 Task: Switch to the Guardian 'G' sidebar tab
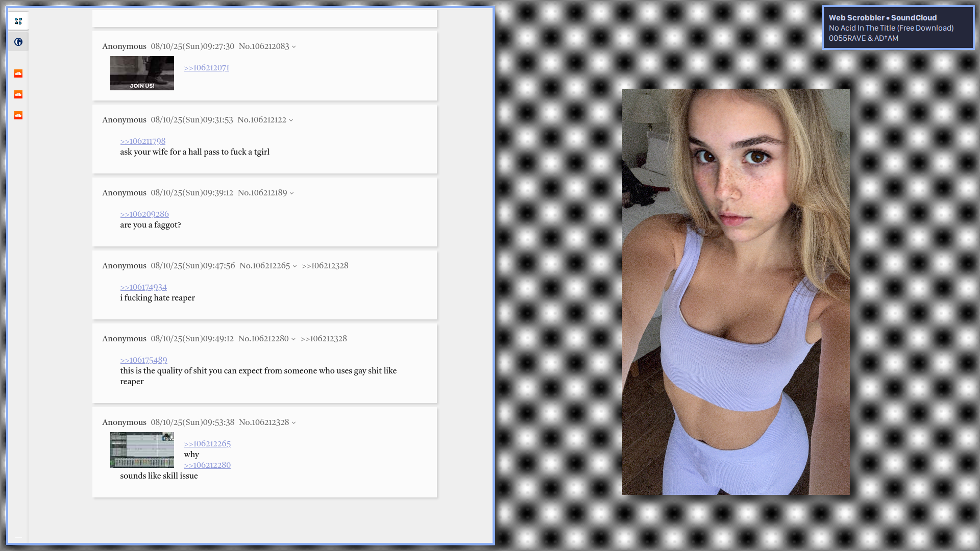18,42
